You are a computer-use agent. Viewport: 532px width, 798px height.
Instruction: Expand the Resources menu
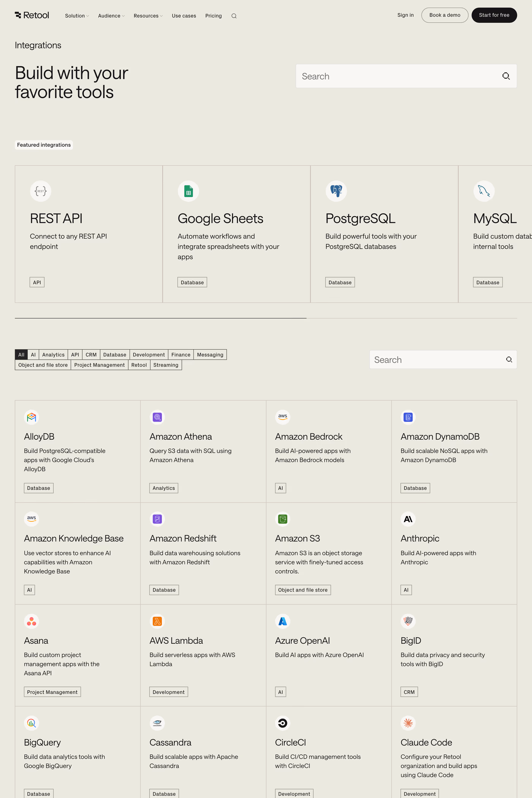pos(148,16)
